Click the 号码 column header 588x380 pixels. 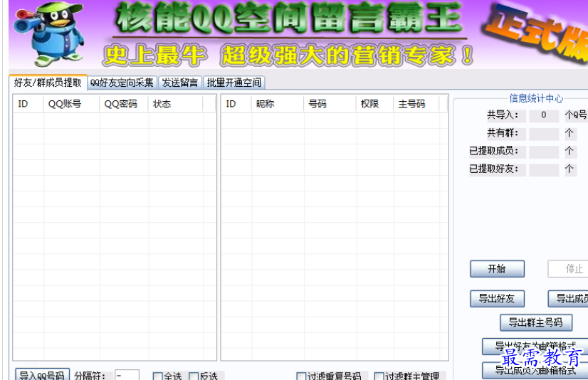pos(330,104)
